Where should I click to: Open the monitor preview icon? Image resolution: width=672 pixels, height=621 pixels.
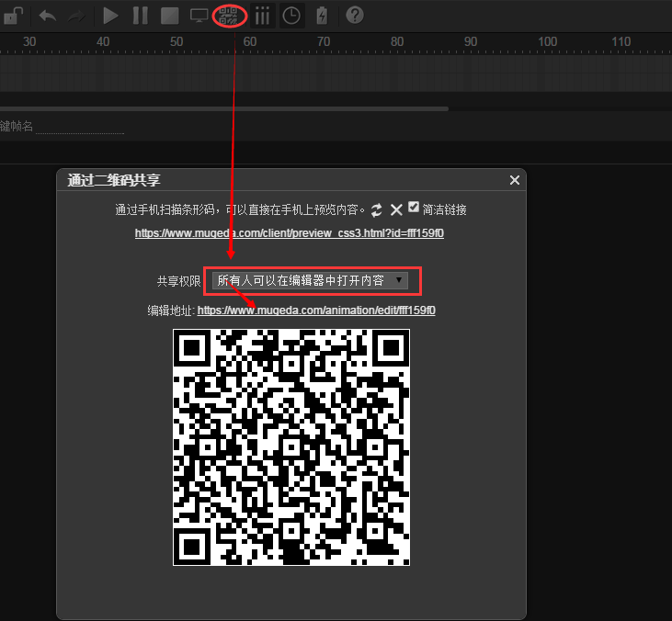click(x=199, y=16)
